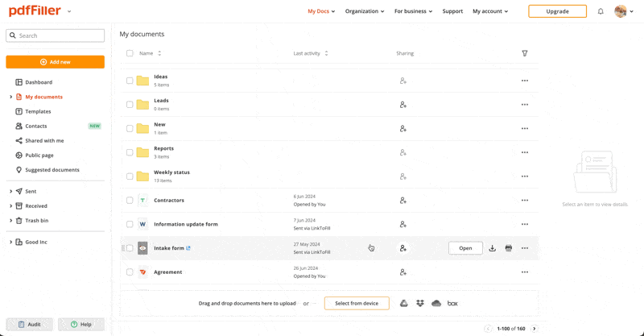Screen dimensions: 644x336
Task: Click the Upgrade button
Action: coord(557,11)
